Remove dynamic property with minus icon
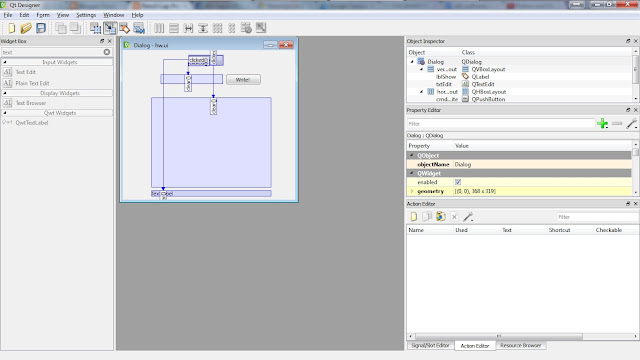This screenshot has height=360, width=640. (617, 123)
